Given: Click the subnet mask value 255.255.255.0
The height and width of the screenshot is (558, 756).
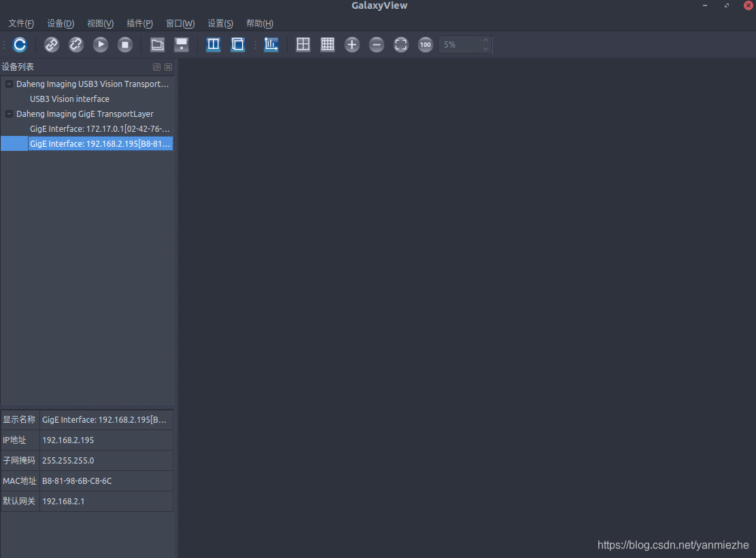Looking at the screenshot, I should pos(106,460).
